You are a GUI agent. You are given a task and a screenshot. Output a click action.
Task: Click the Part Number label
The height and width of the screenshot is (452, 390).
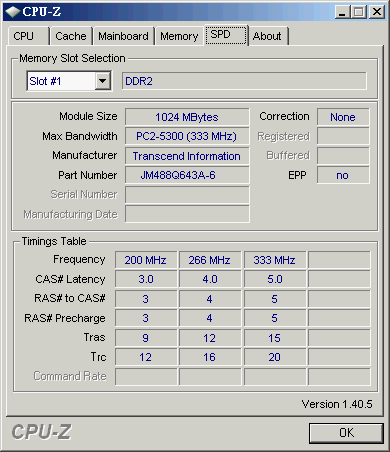tap(88, 175)
